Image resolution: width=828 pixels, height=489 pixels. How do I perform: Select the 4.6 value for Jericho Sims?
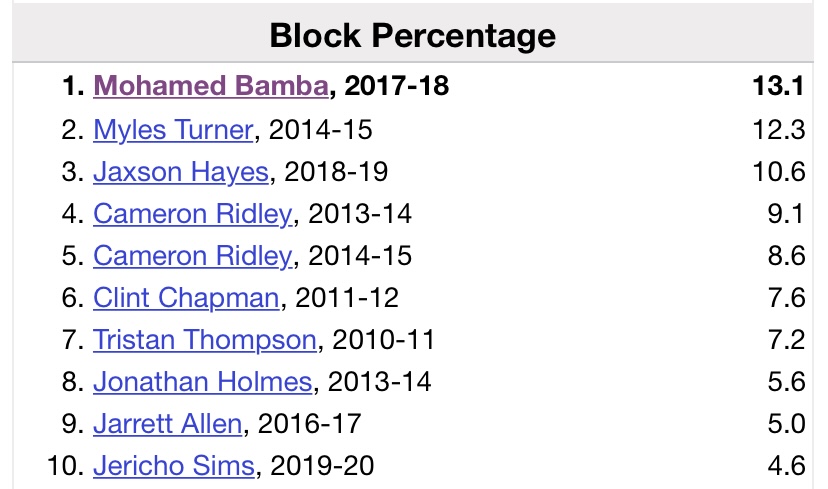tap(785, 466)
